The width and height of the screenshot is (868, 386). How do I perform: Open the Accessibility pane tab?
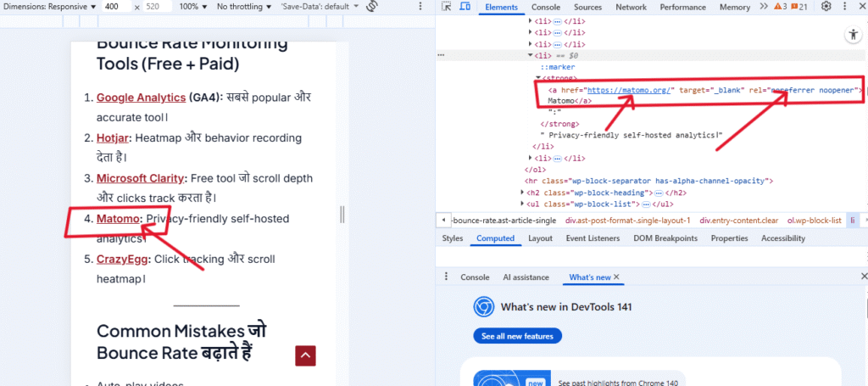782,238
